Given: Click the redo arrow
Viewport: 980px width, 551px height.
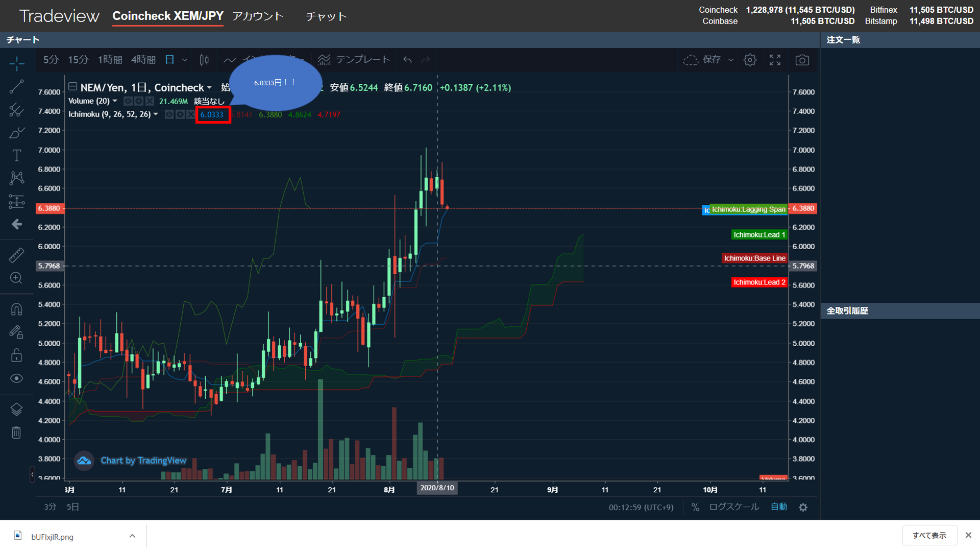Looking at the screenshot, I should click(x=426, y=60).
